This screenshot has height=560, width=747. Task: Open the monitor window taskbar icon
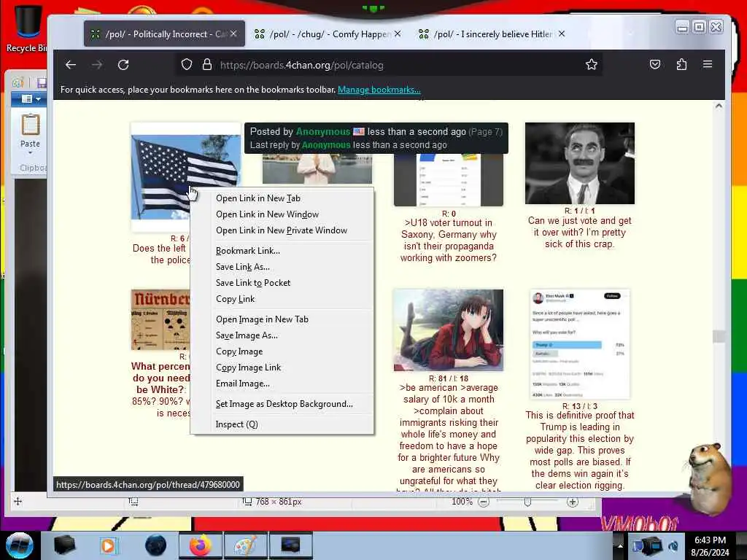tap(290, 545)
